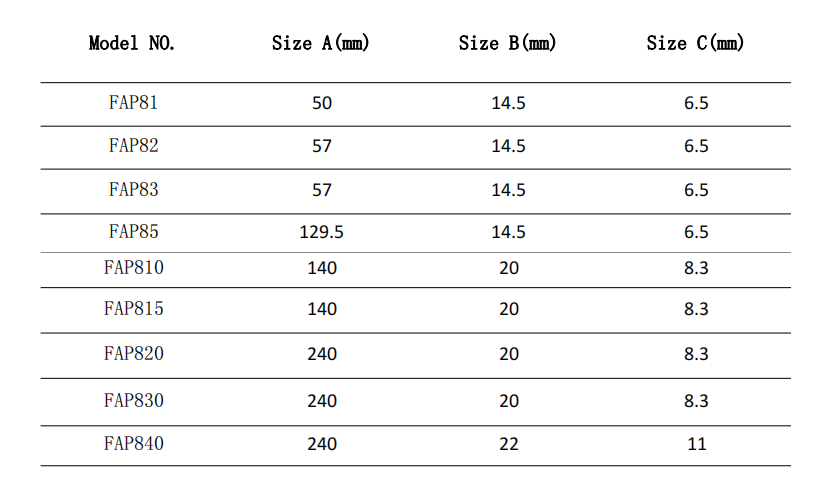Click the Model NO. column header
The width and height of the screenshot is (833, 504).
pyautogui.click(x=132, y=43)
